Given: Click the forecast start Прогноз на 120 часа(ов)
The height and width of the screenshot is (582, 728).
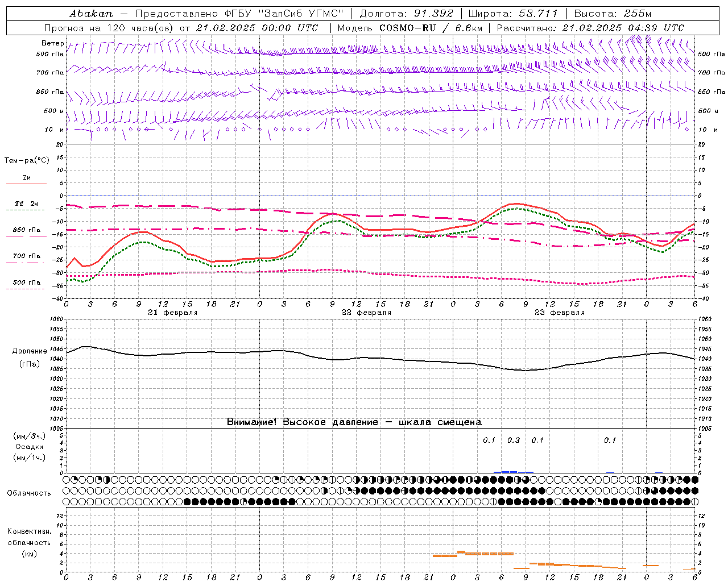Looking at the screenshot, I should [x=109, y=28].
